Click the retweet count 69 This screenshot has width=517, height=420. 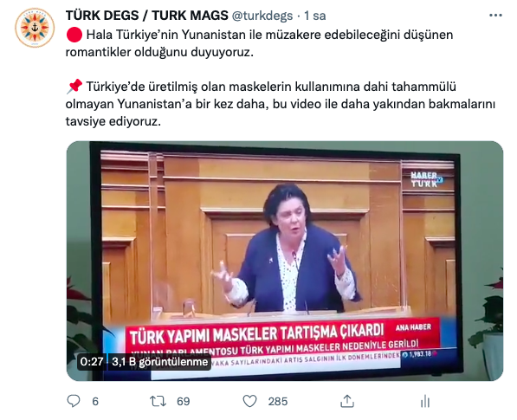184,402
